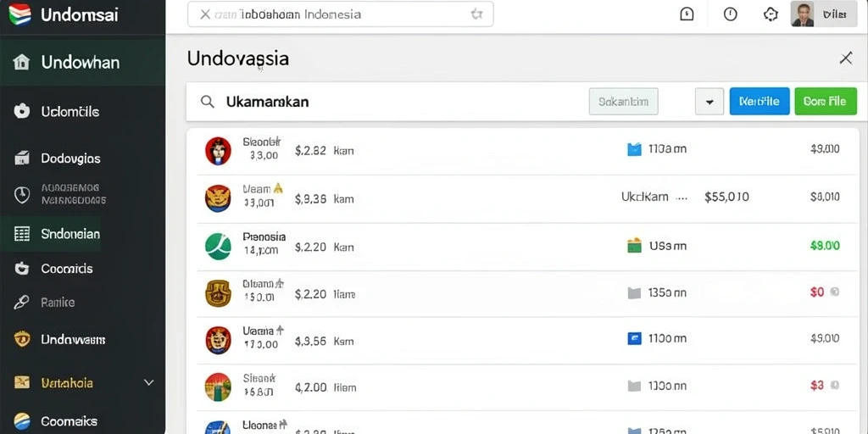This screenshot has width=868, height=434.
Task: Click the gray folder icon beside 1350
Action: (x=634, y=292)
